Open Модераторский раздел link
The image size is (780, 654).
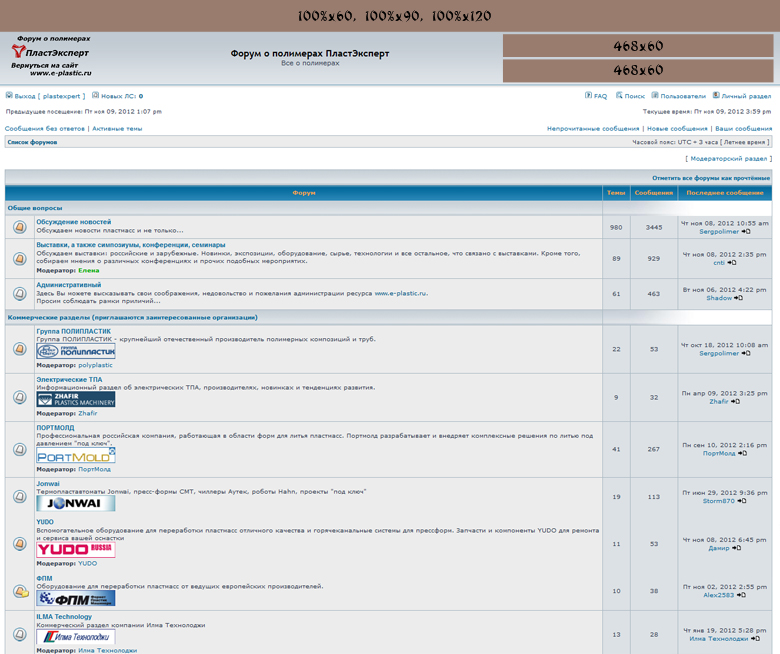pyautogui.click(x=729, y=159)
